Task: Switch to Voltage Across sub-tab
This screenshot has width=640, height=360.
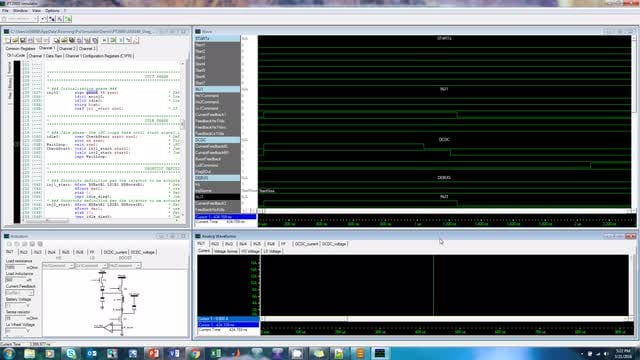Action: pos(225,251)
